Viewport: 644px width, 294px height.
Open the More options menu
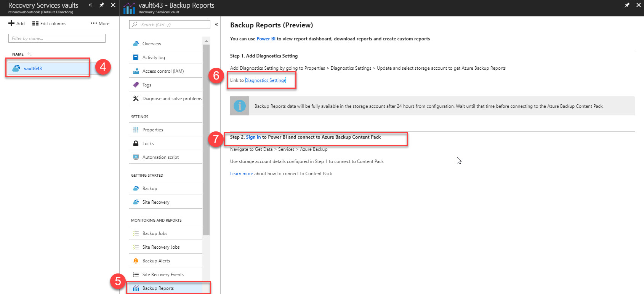[100, 24]
